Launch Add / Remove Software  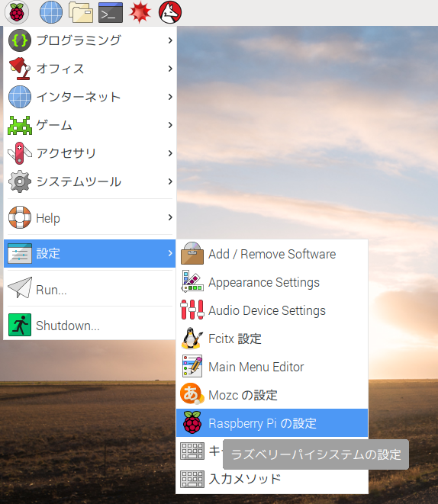coord(272,254)
